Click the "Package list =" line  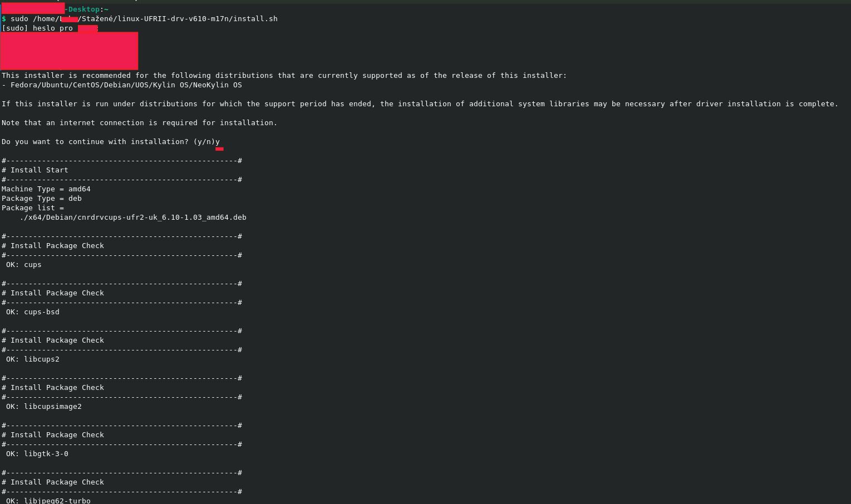click(33, 208)
